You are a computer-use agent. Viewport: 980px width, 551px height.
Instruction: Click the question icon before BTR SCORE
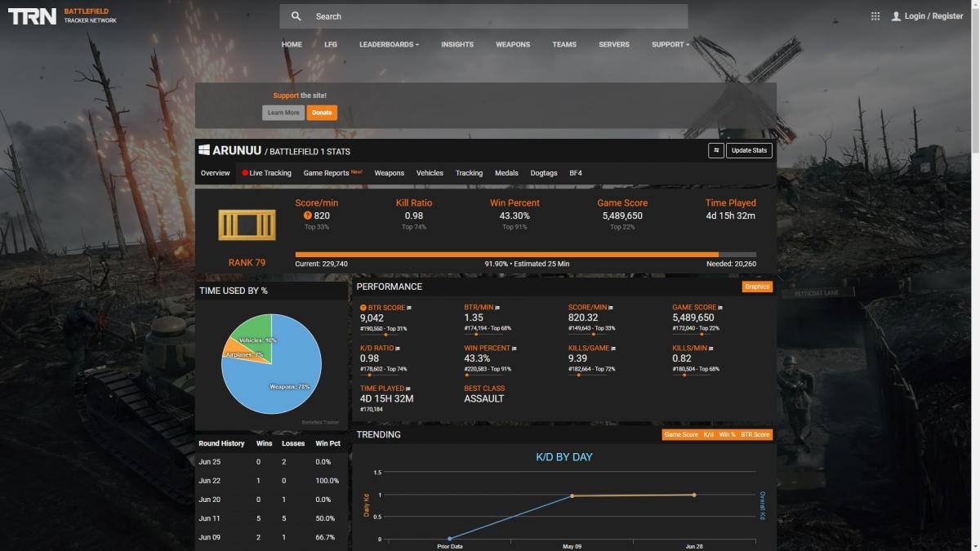(363, 308)
